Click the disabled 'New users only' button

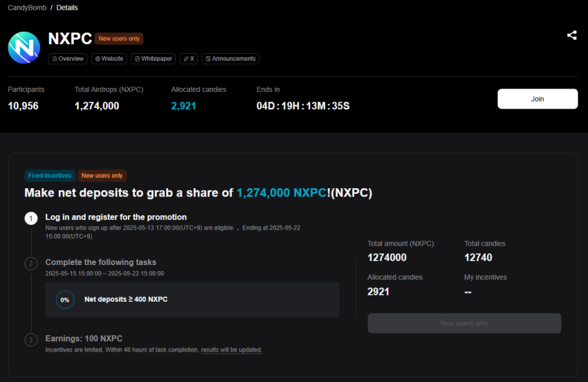[464, 323]
